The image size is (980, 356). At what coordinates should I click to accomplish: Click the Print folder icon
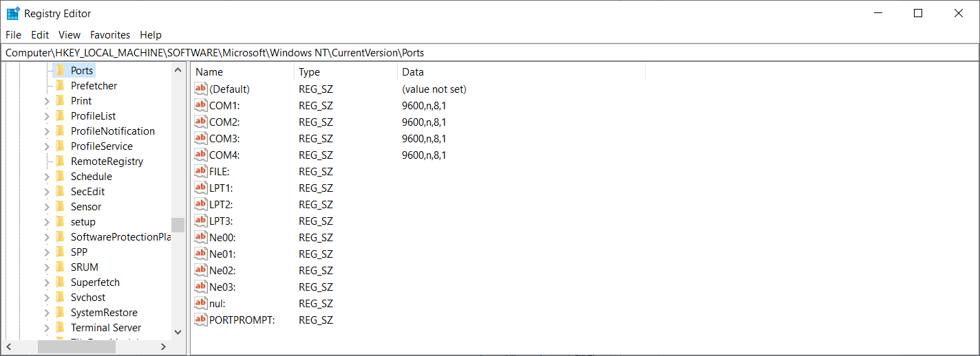60,100
